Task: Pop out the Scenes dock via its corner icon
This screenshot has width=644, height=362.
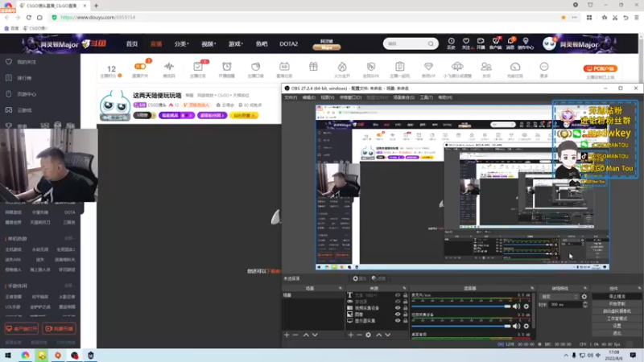Action: tap(340, 288)
